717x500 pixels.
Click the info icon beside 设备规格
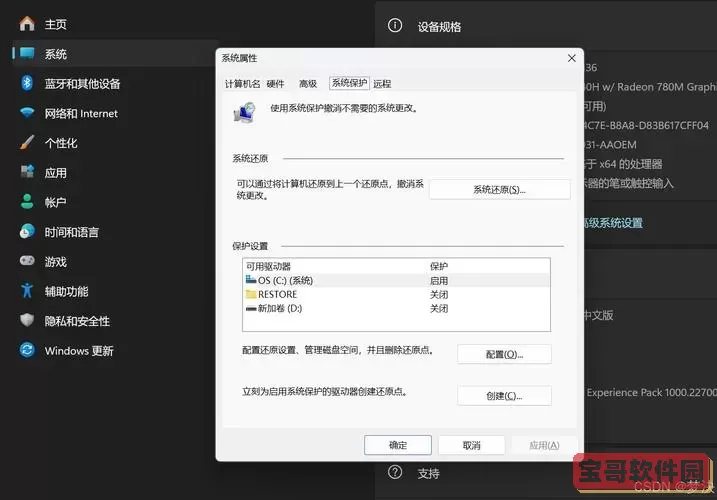[x=395, y=25]
